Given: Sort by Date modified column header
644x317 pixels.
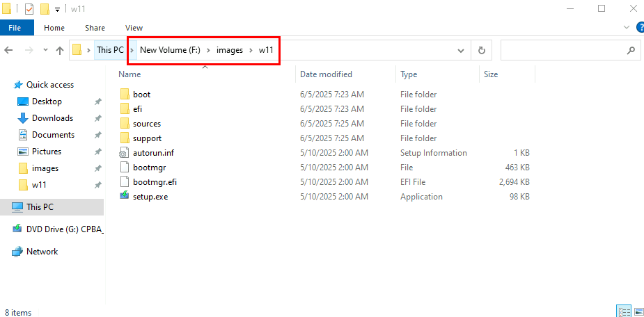Looking at the screenshot, I should 326,74.
